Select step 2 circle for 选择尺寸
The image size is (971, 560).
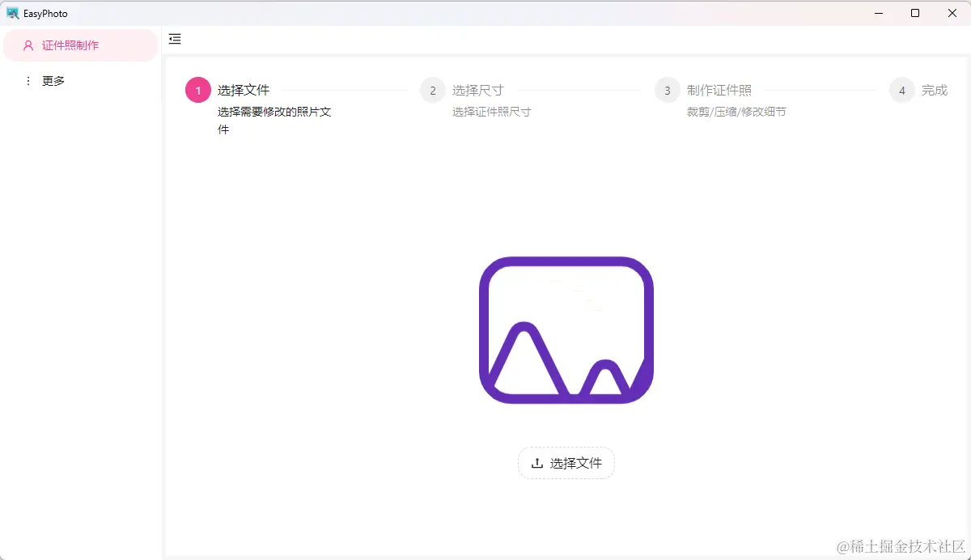tap(433, 91)
